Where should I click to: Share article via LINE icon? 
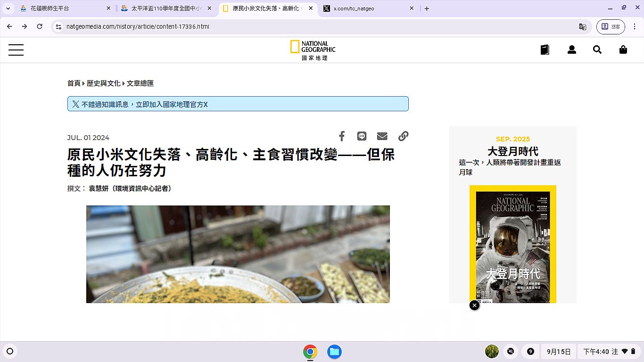coord(362,136)
